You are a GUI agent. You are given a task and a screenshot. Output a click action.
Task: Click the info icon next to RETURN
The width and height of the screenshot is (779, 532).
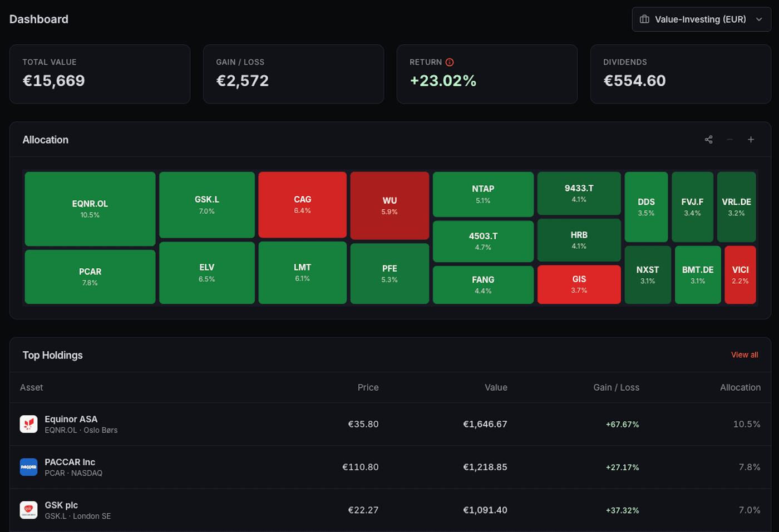tap(450, 62)
